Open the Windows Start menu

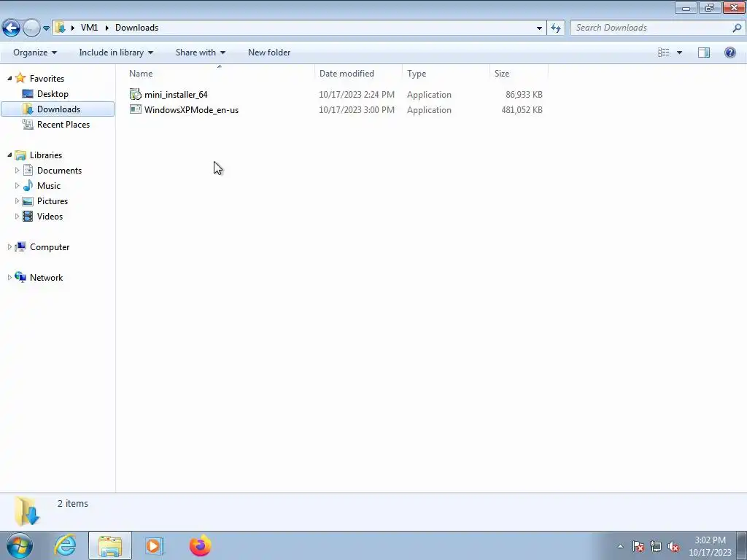click(x=20, y=545)
